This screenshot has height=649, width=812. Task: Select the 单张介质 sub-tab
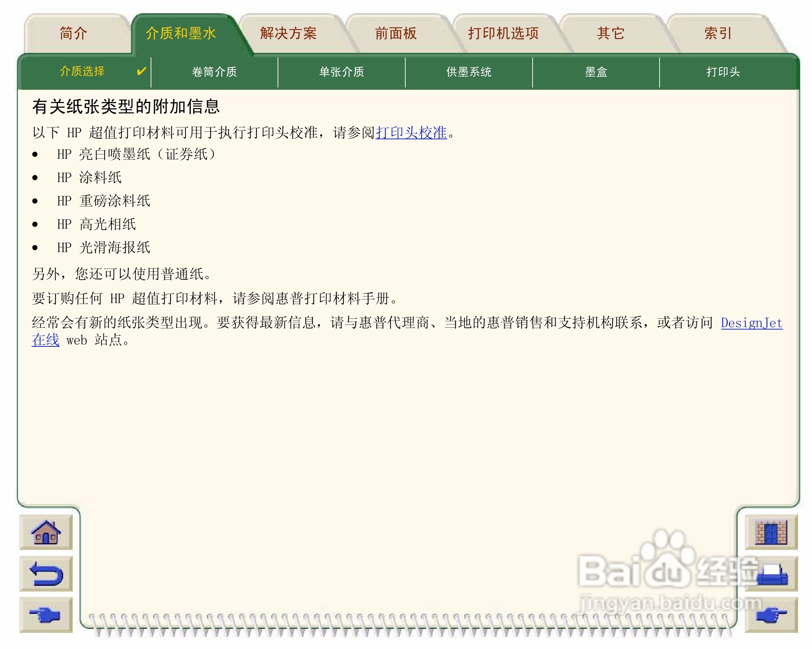pyautogui.click(x=341, y=71)
